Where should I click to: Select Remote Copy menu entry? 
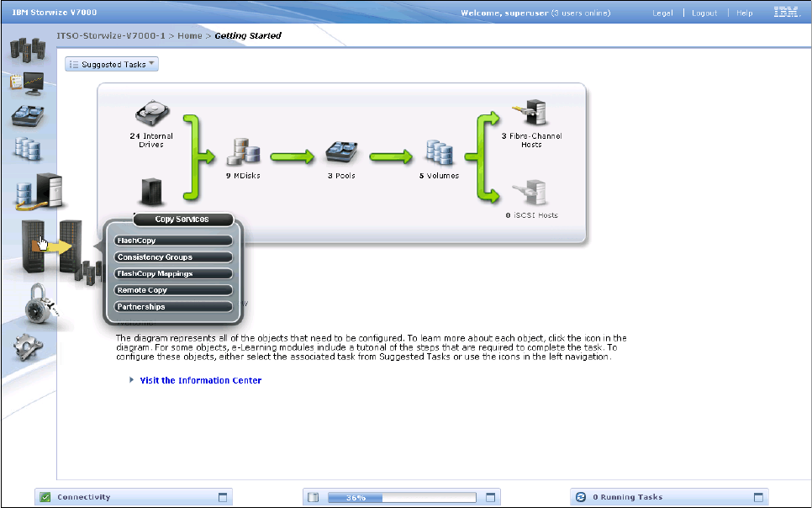[x=173, y=290]
